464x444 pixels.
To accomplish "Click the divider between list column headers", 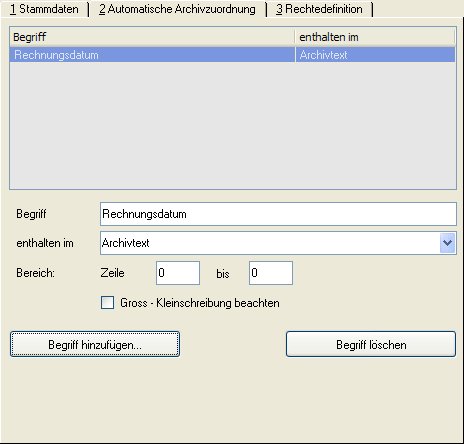I will pyautogui.click(x=295, y=37).
